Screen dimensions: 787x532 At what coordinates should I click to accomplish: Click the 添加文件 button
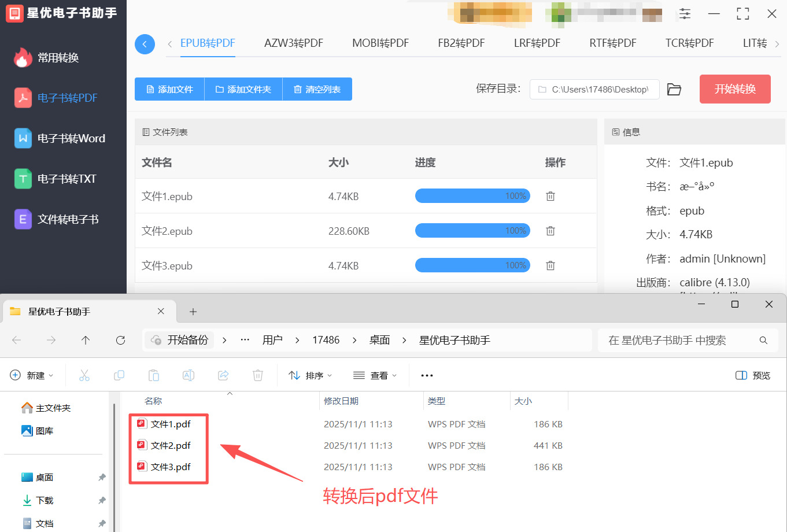coord(169,89)
